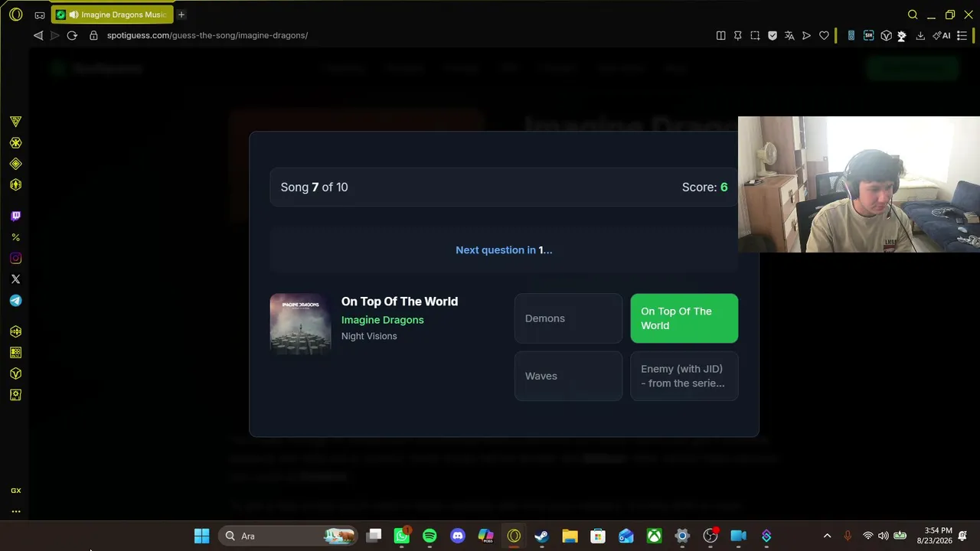
Task: Click the Ara taskbar search box
Action: (x=289, y=536)
